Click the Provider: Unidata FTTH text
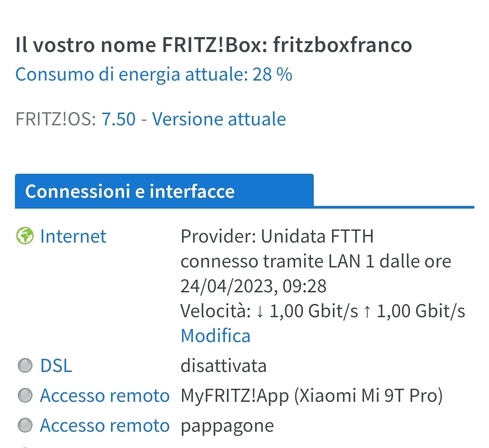This screenshot has width=489, height=448. pyautogui.click(x=277, y=236)
